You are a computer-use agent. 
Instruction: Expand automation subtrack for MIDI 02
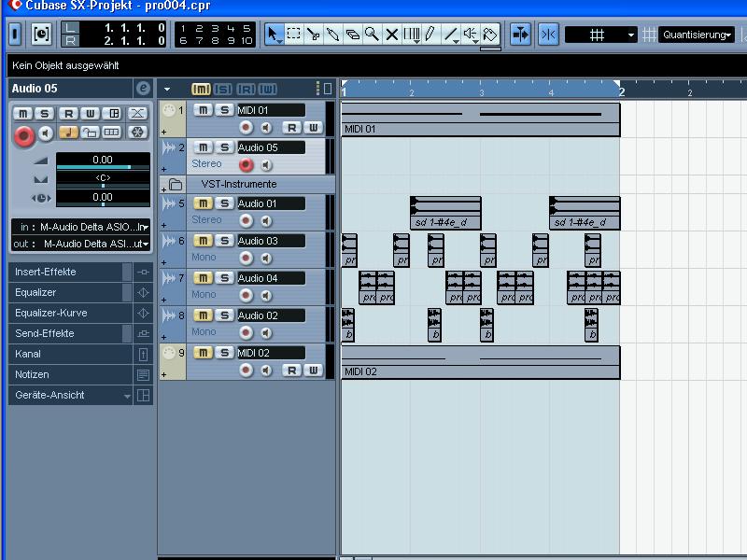(x=164, y=375)
